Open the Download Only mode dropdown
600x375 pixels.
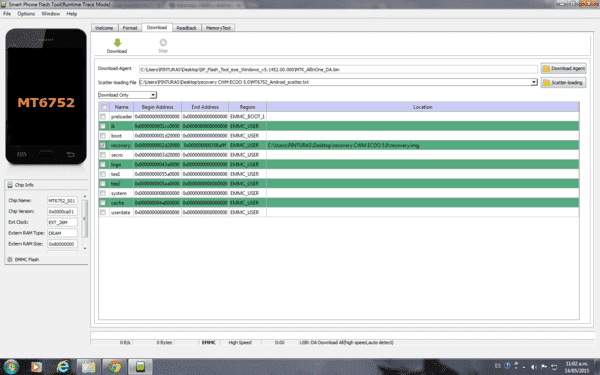coord(127,95)
